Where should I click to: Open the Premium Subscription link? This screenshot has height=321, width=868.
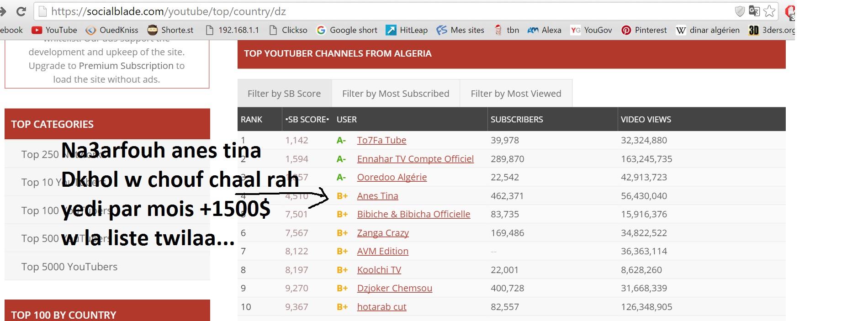click(126, 66)
